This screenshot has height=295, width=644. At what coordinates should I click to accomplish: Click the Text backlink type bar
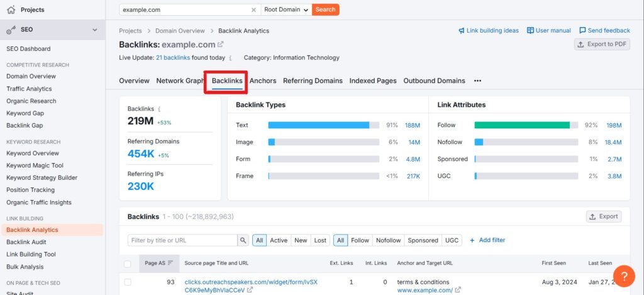tap(324, 125)
